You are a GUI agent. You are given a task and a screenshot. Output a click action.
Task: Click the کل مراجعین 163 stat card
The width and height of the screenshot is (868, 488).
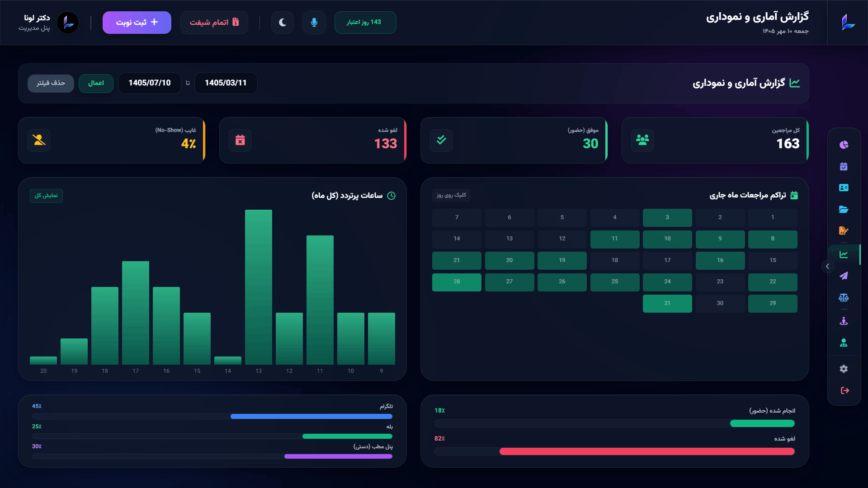pos(715,141)
